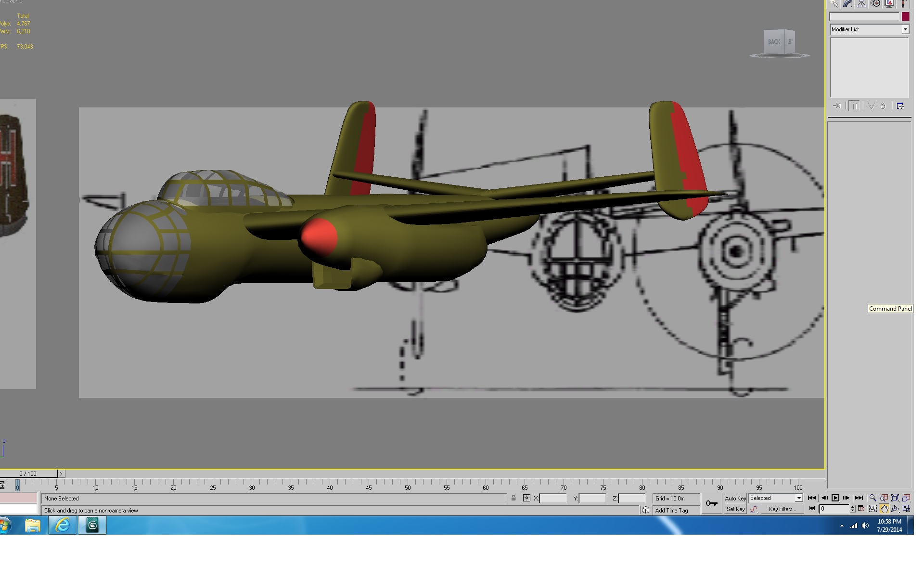924x578 pixels.
Task: Open Internet Explorer from the taskbar
Action: [x=63, y=525]
